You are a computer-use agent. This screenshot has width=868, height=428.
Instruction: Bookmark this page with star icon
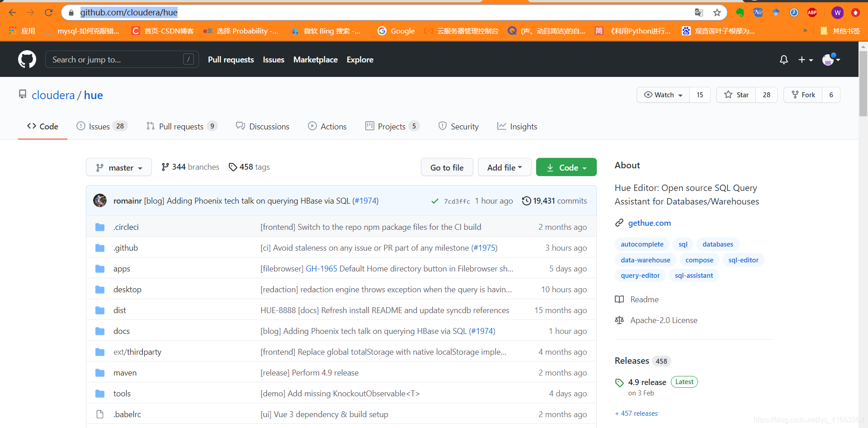(717, 13)
